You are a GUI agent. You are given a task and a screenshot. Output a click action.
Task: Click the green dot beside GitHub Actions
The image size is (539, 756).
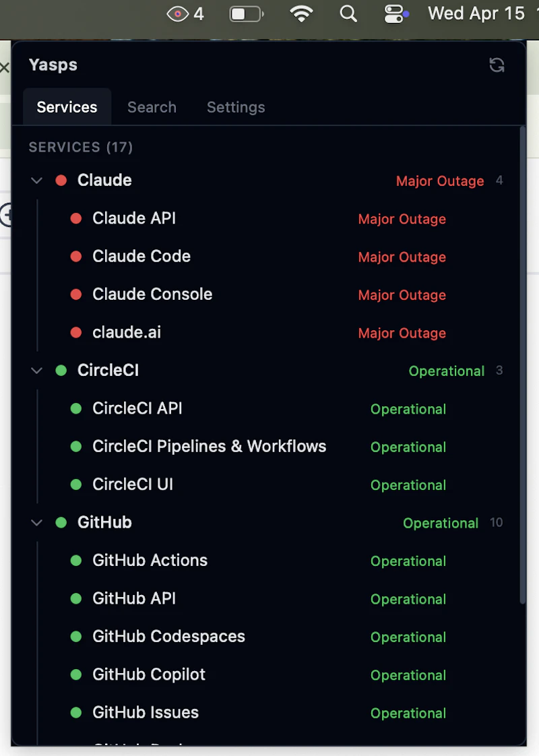(75, 561)
